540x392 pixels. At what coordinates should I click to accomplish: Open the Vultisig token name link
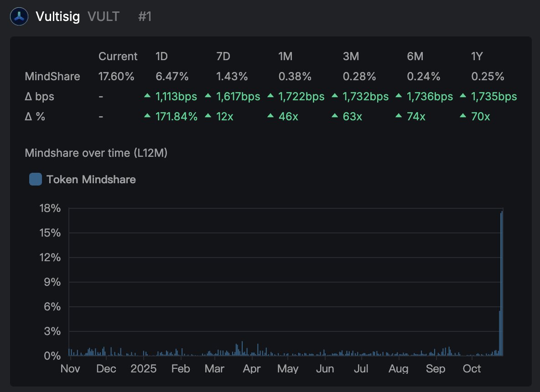point(57,17)
